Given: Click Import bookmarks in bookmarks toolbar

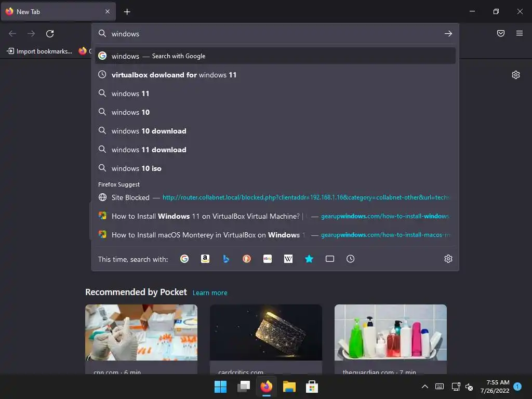Looking at the screenshot, I should [x=39, y=51].
